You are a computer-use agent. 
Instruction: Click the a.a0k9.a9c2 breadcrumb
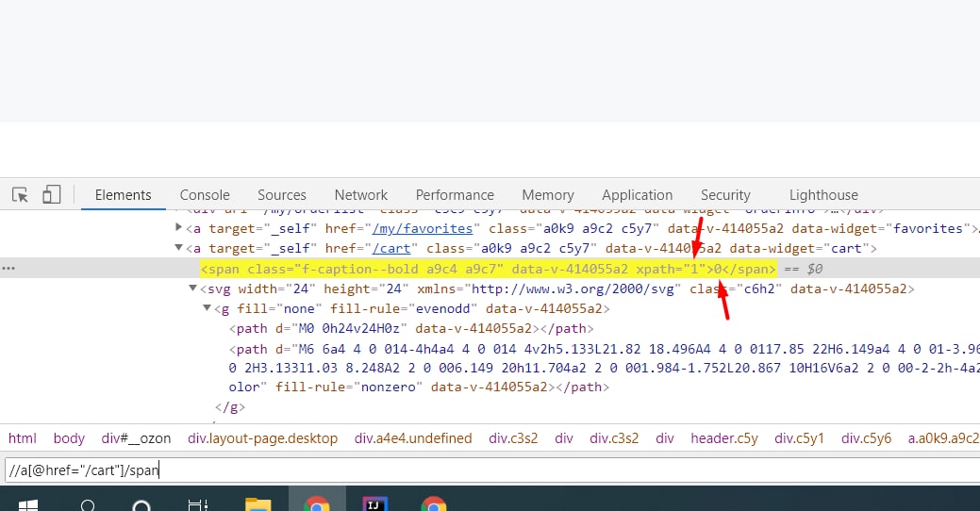(943, 438)
